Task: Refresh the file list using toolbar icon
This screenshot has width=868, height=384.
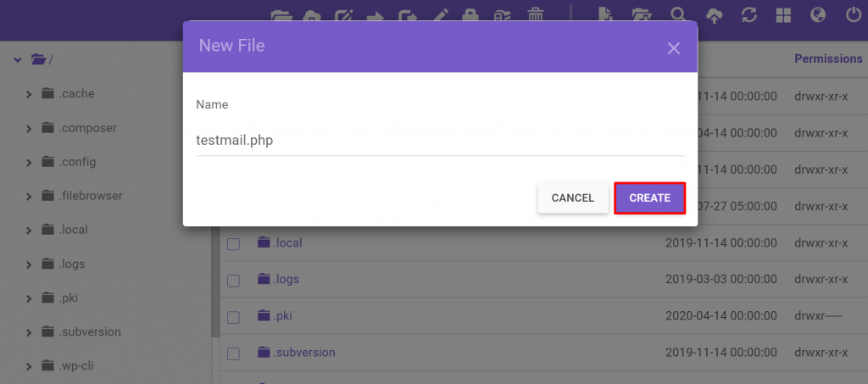Action: pos(748,14)
